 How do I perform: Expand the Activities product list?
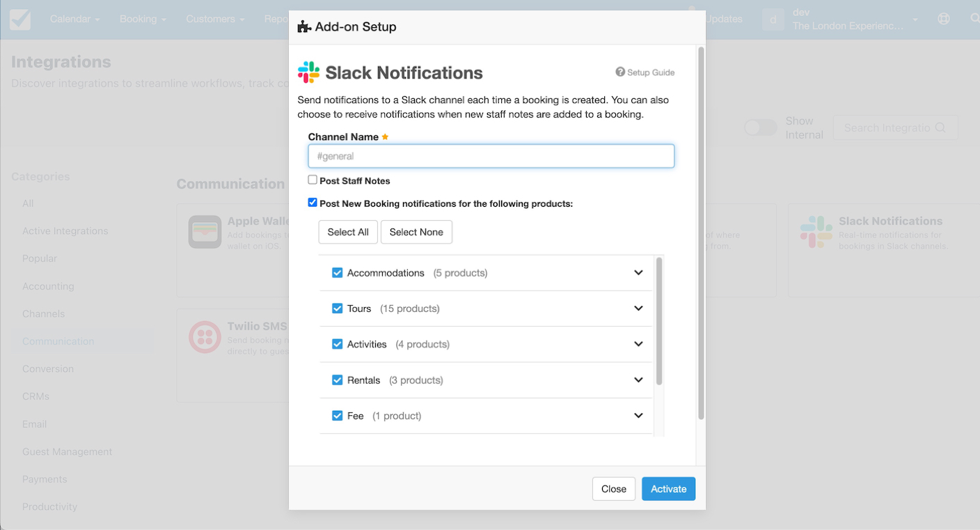[638, 344]
